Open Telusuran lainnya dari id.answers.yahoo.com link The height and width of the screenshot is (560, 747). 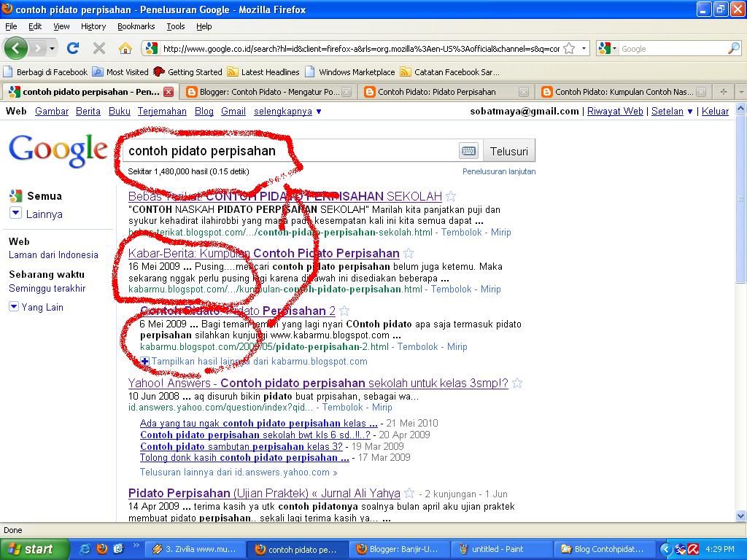tap(239, 472)
